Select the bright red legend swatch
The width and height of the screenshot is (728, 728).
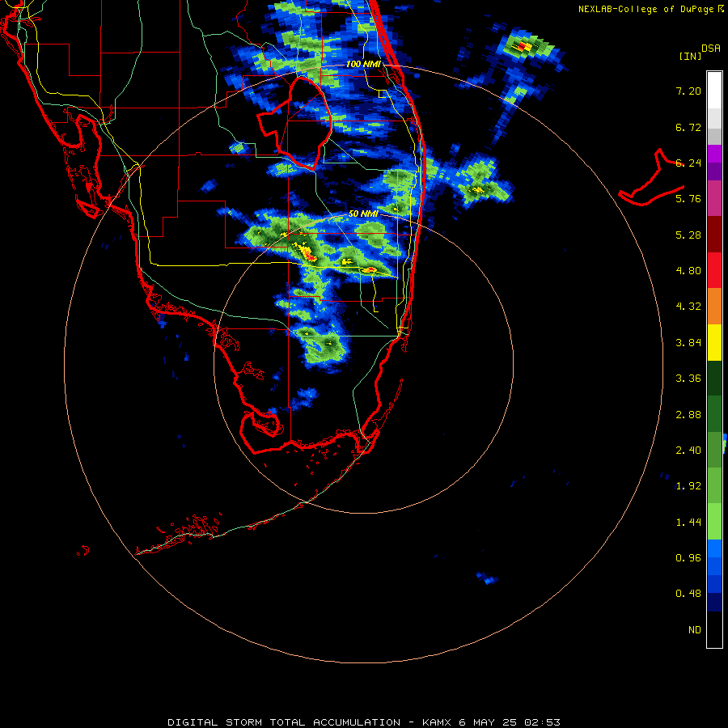tap(714, 271)
